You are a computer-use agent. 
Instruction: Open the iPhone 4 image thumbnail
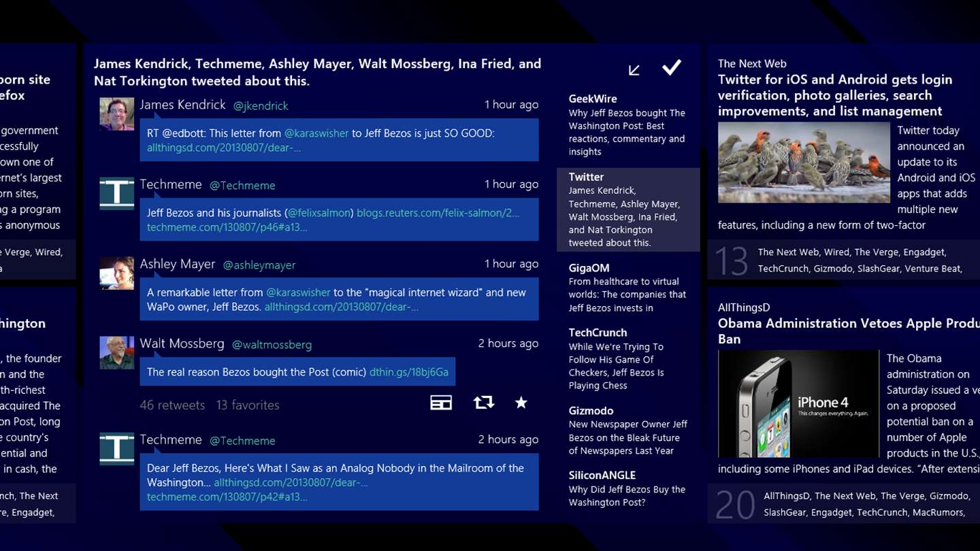[x=798, y=404]
